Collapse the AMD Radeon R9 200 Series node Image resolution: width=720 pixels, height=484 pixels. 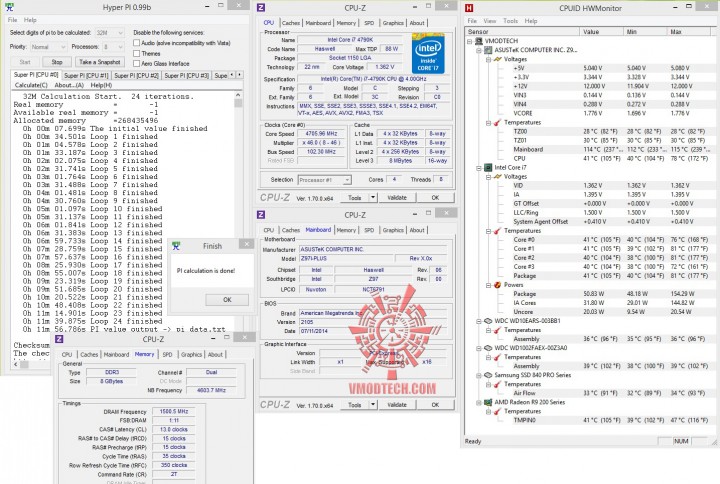coord(479,403)
